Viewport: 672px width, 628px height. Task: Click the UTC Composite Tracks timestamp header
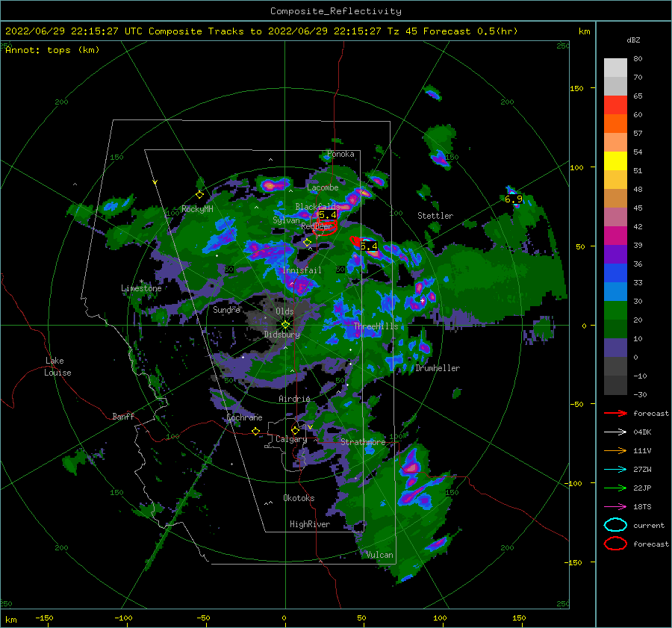(261, 31)
